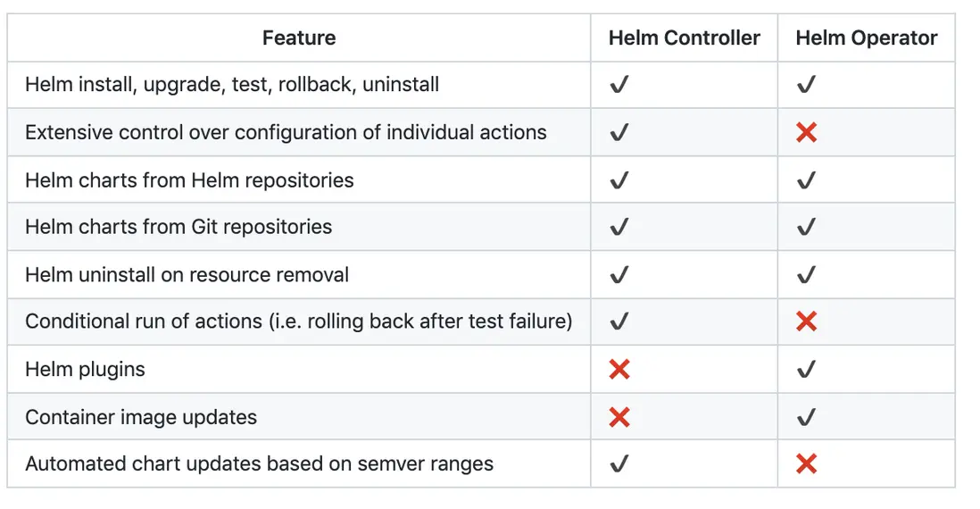Click Helm Operator red X for Conditional run row
This screenshot has width=980, height=509.
[x=806, y=321]
